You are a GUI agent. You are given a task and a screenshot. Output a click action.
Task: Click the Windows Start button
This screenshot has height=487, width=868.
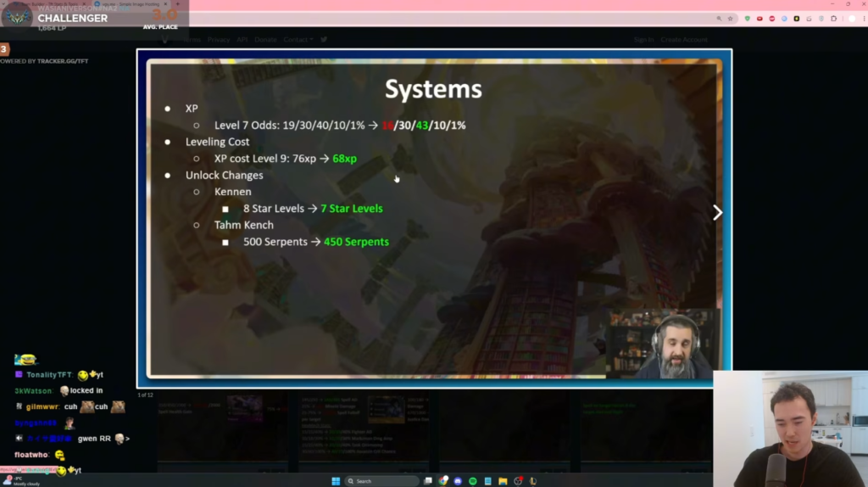click(336, 481)
